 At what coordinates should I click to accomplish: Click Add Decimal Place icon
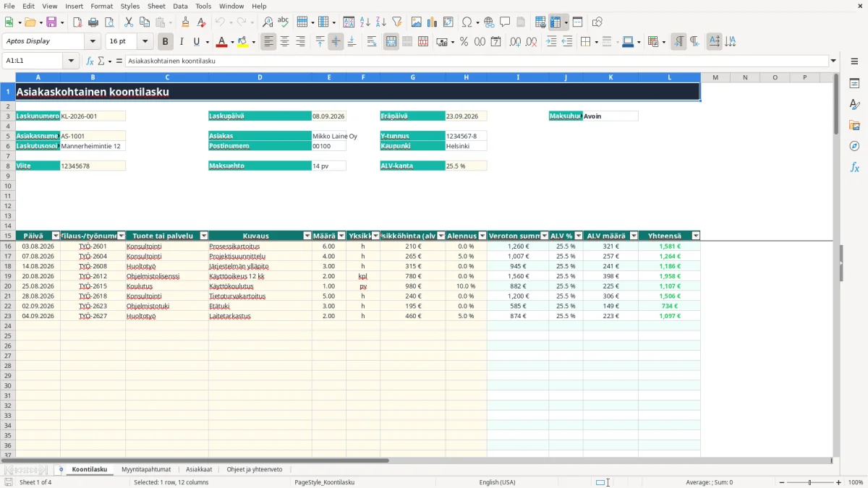516,42
